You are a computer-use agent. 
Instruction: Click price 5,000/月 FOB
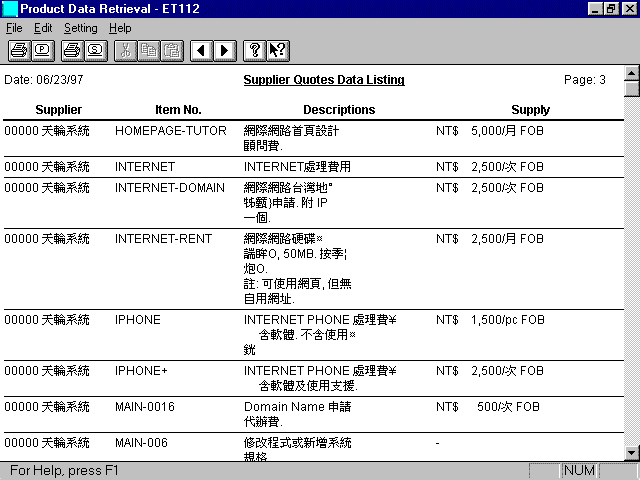(x=507, y=131)
